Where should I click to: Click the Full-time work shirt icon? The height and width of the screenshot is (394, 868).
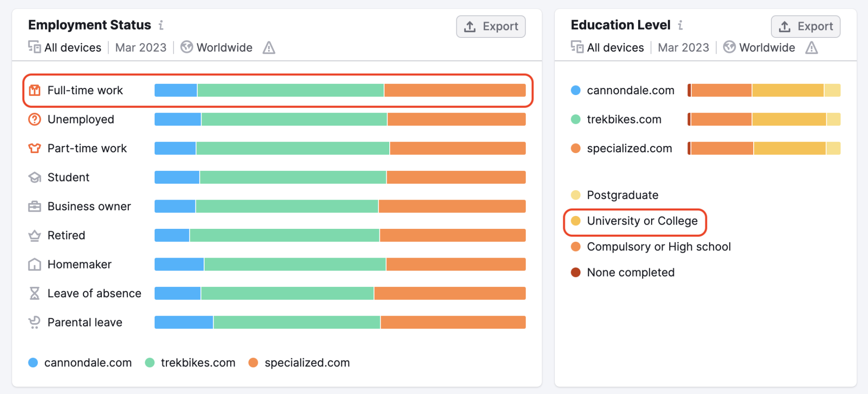[34, 90]
